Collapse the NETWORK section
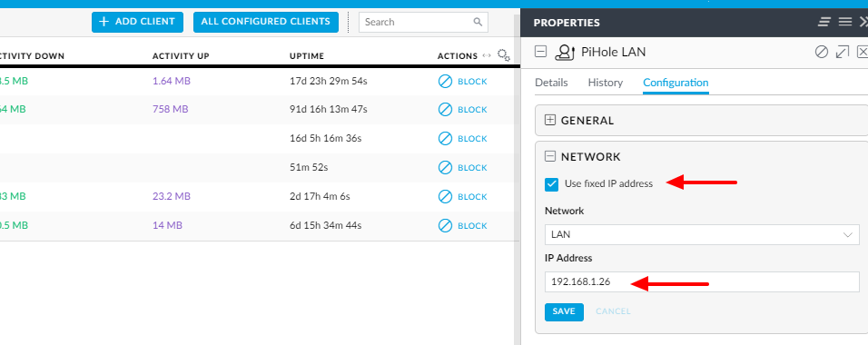Image resolution: width=868 pixels, height=345 pixels. [x=549, y=157]
